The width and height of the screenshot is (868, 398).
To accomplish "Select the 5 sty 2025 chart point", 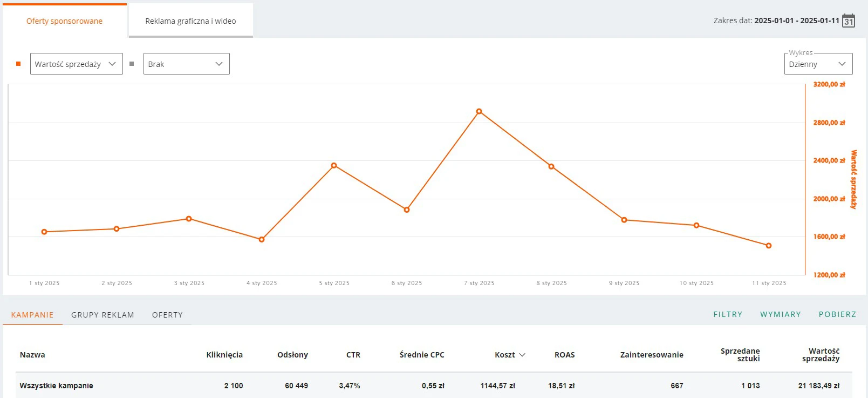I will tap(334, 166).
